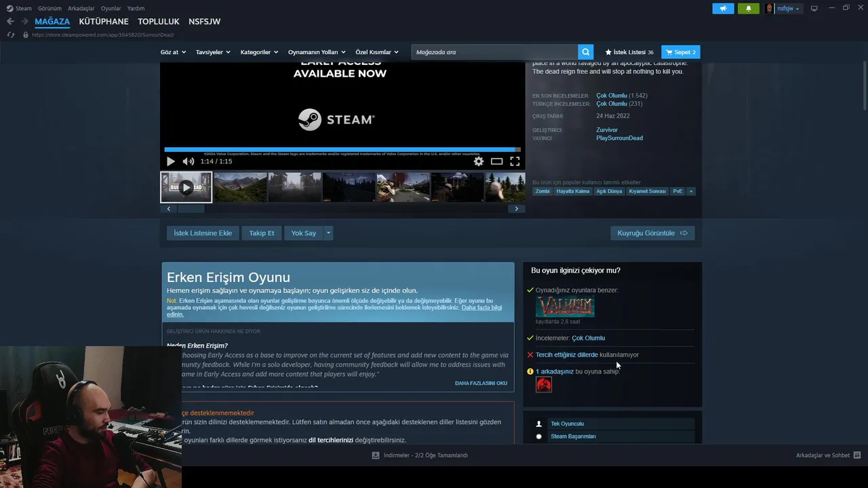The width and height of the screenshot is (868, 488).
Task: Select the second screenshot thumbnail with mountains
Action: click(240, 187)
